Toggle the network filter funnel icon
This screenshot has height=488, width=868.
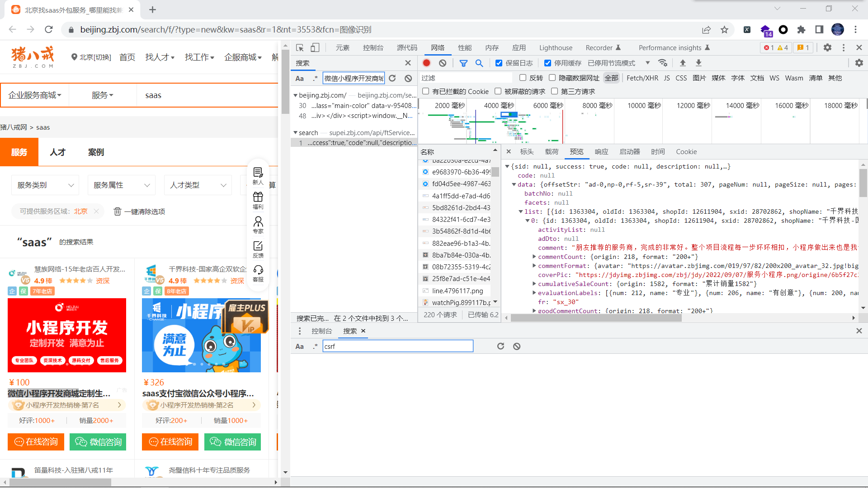tap(463, 63)
